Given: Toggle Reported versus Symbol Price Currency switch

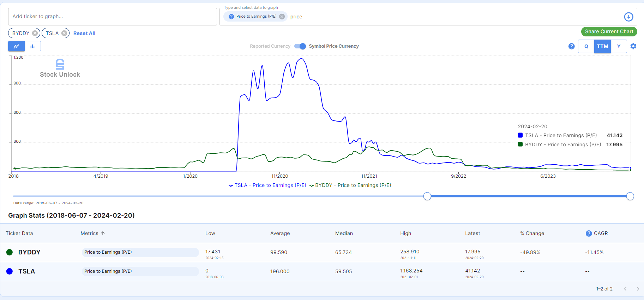Looking at the screenshot, I should (300, 46).
